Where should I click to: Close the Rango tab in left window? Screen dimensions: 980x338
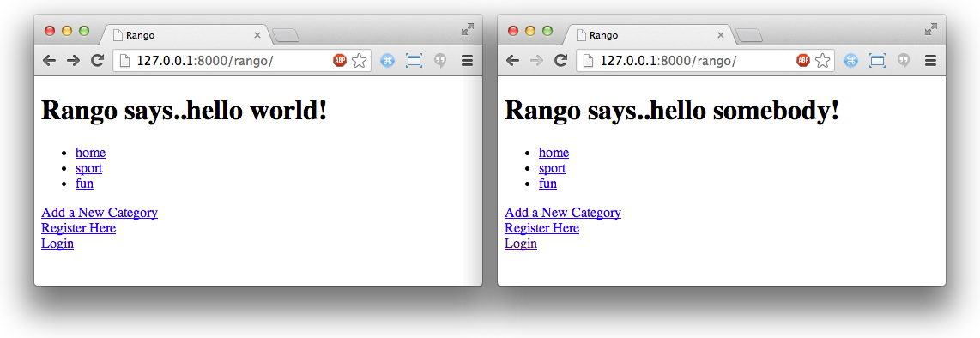tap(257, 36)
